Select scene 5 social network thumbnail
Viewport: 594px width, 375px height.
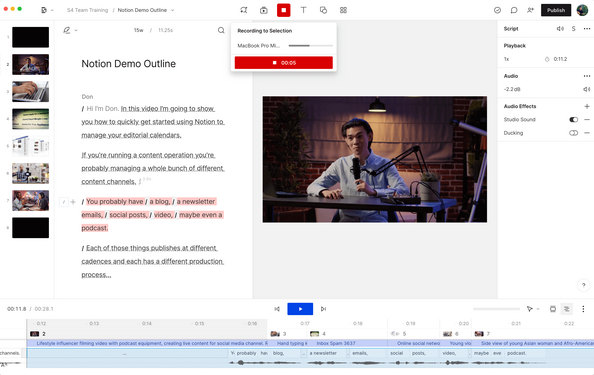(30, 146)
